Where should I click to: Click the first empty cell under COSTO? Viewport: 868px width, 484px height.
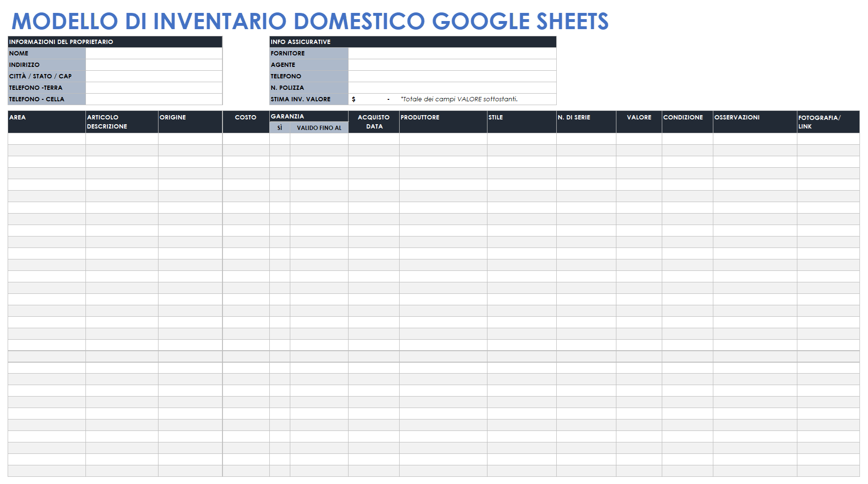(x=246, y=139)
